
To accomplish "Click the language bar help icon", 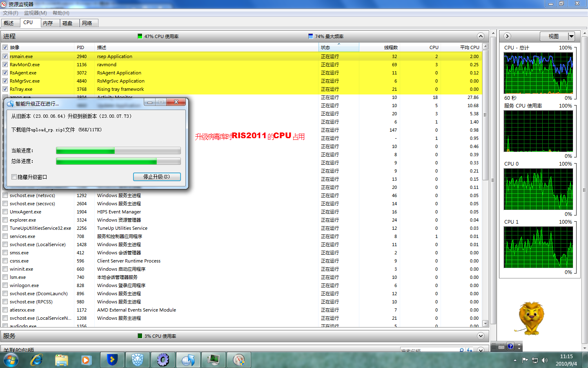I will tap(510, 347).
